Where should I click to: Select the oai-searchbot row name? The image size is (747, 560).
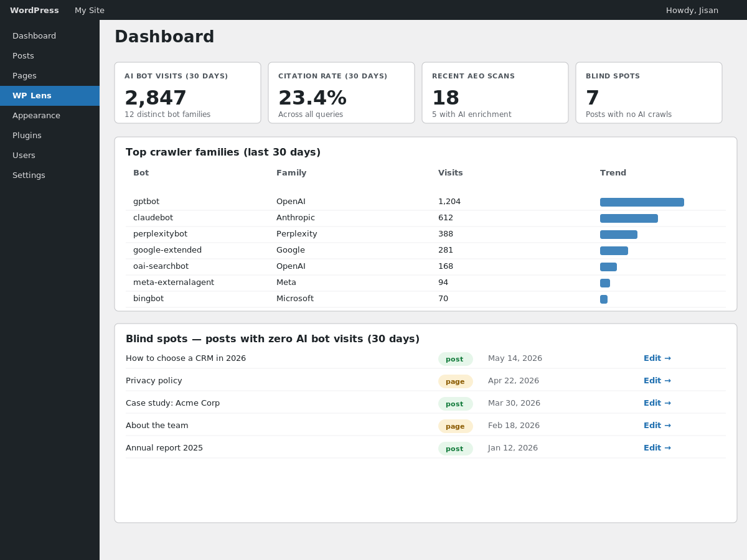[x=161, y=266]
